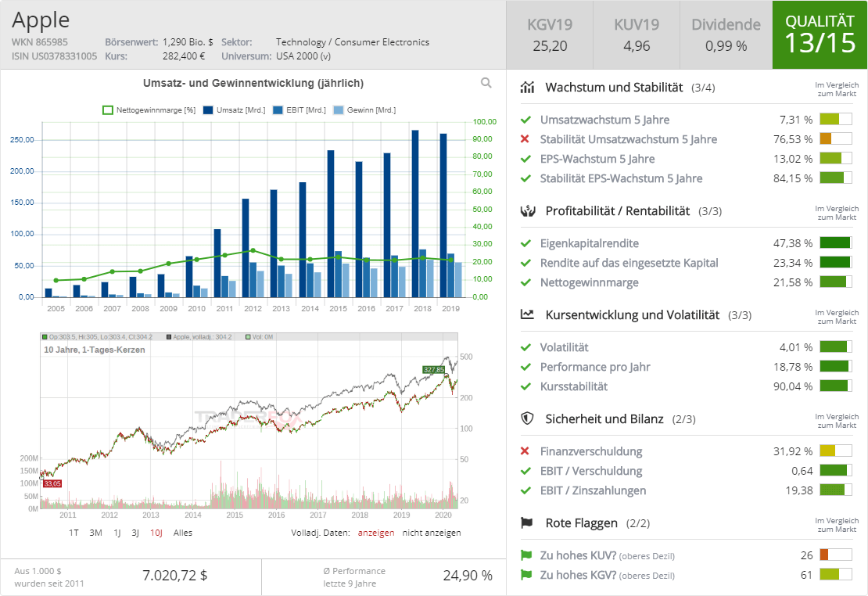Click the Wachstum und Stabilität chart icon

pyautogui.click(x=528, y=87)
